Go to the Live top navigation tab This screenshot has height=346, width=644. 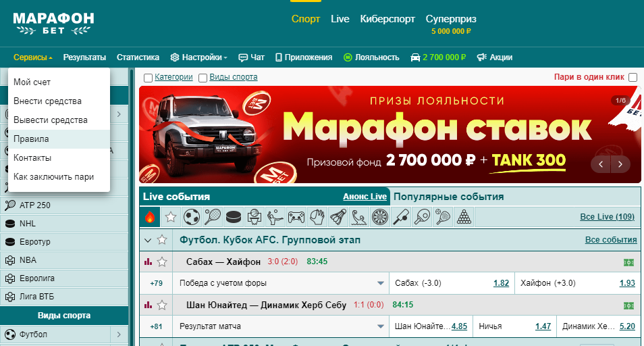340,19
